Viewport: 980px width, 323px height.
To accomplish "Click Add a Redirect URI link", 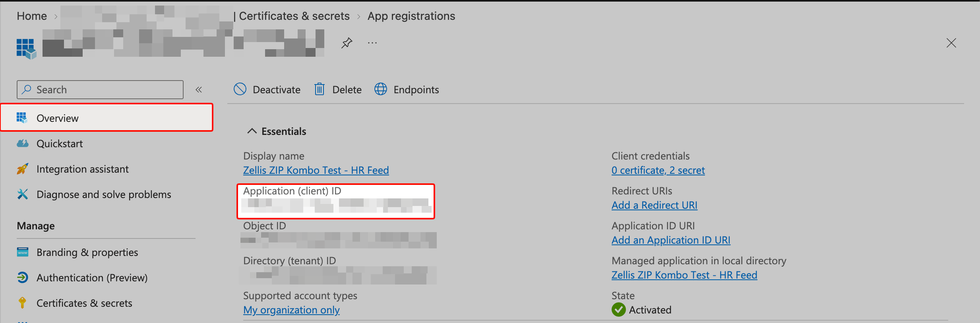I will click(655, 205).
